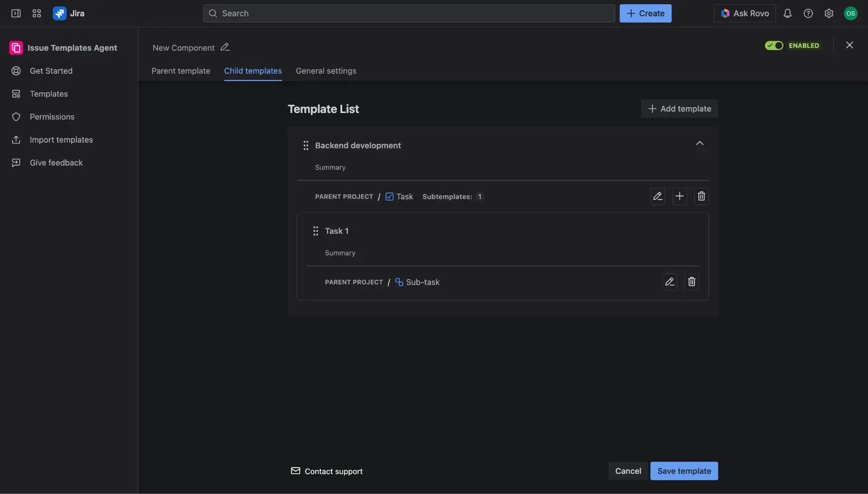Screen dimensions: 868x494
Task: Click the Add template button
Action: coord(679,109)
